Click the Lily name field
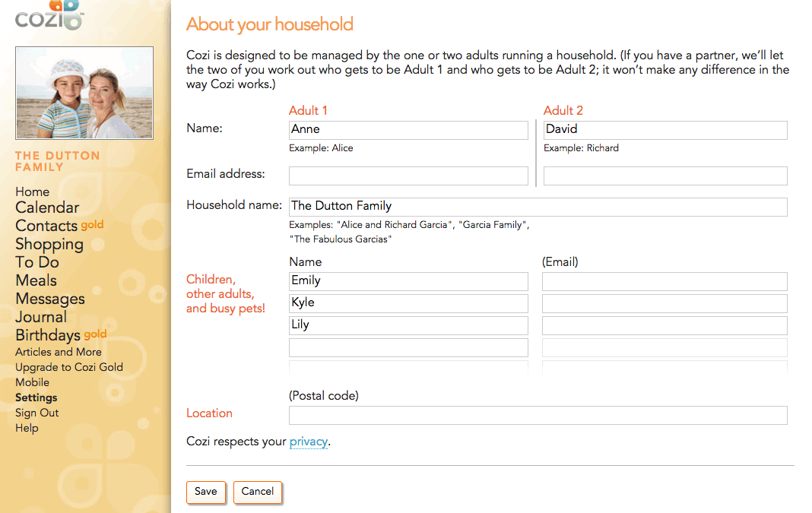The image size is (812, 513). (x=408, y=325)
